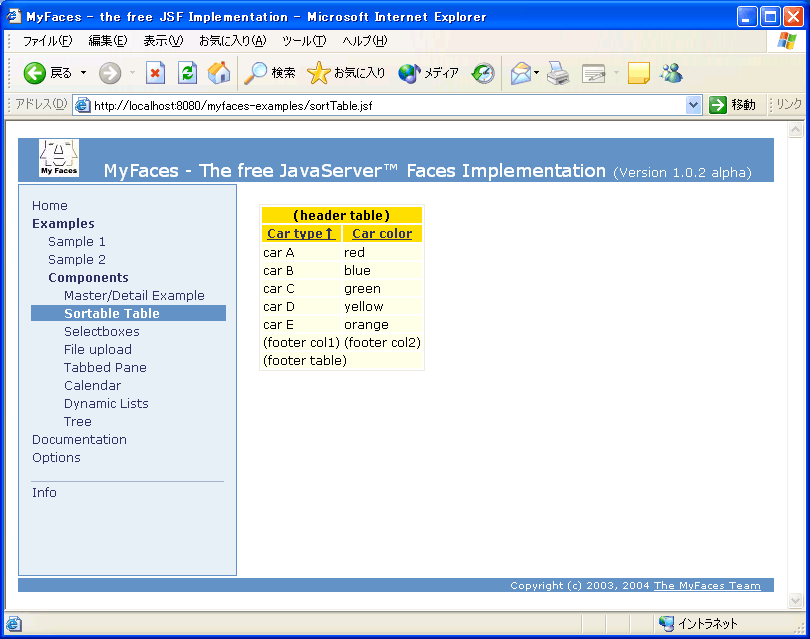Screen dimensions: 810x639
Task: Open the address bar URL dropdown
Action: click(693, 105)
